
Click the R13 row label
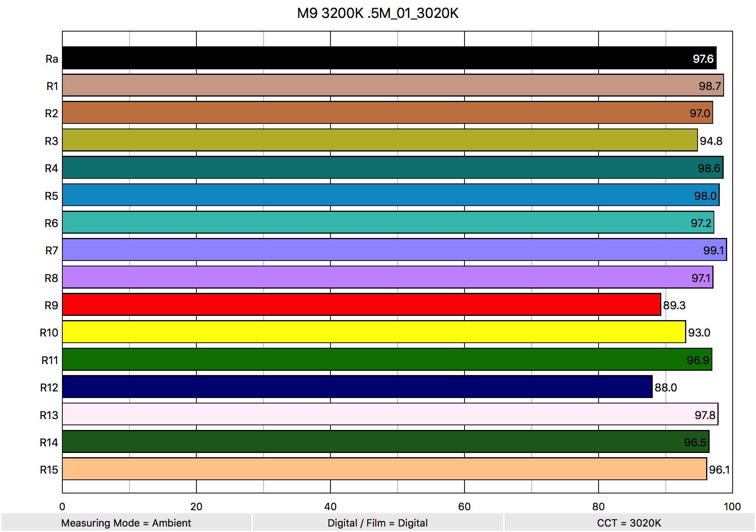[49, 415]
